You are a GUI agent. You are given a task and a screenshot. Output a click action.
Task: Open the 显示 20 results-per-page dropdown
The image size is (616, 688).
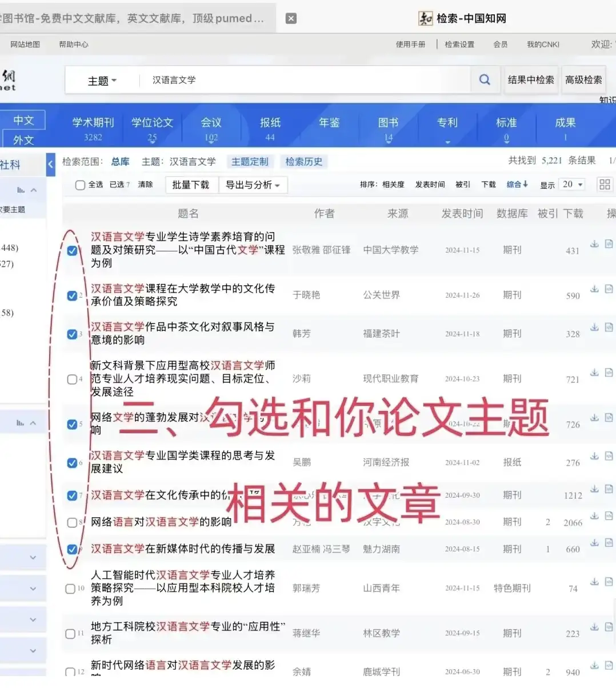click(571, 184)
